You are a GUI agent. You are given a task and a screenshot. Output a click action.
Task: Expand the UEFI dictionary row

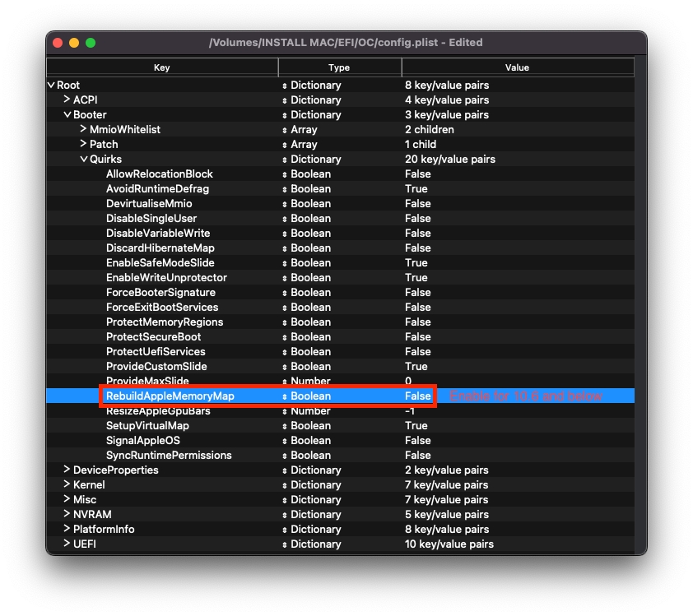(x=67, y=544)
